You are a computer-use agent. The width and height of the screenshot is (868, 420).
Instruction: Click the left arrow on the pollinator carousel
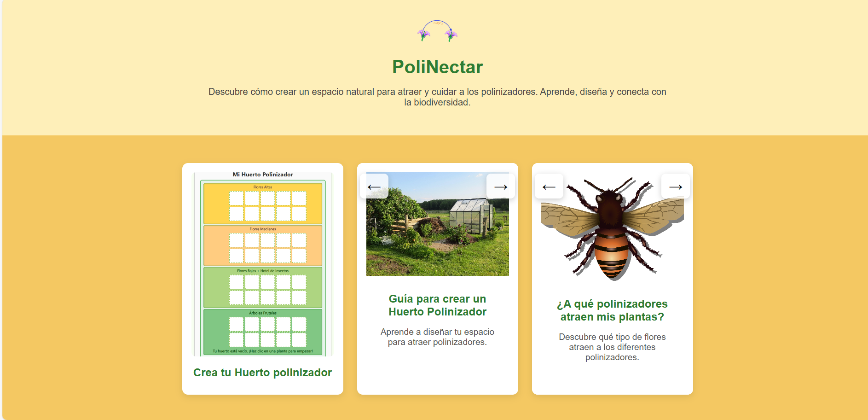click(x=549, y=186)
